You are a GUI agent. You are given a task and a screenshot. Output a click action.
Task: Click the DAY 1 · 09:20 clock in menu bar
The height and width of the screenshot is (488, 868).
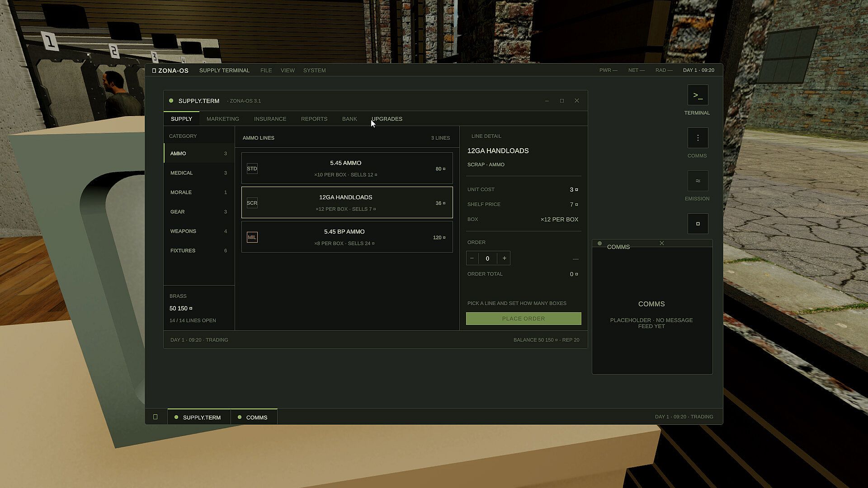[698, 70]
